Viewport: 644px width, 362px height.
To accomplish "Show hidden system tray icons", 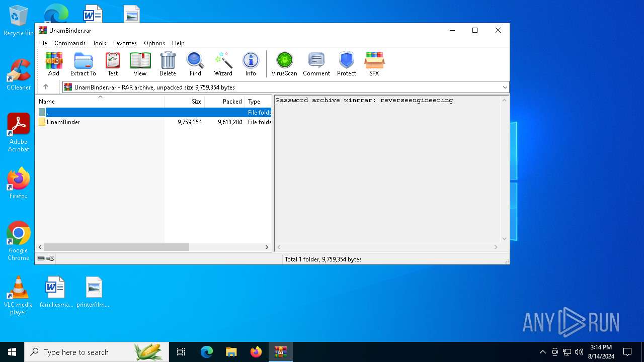I will 542,352.
